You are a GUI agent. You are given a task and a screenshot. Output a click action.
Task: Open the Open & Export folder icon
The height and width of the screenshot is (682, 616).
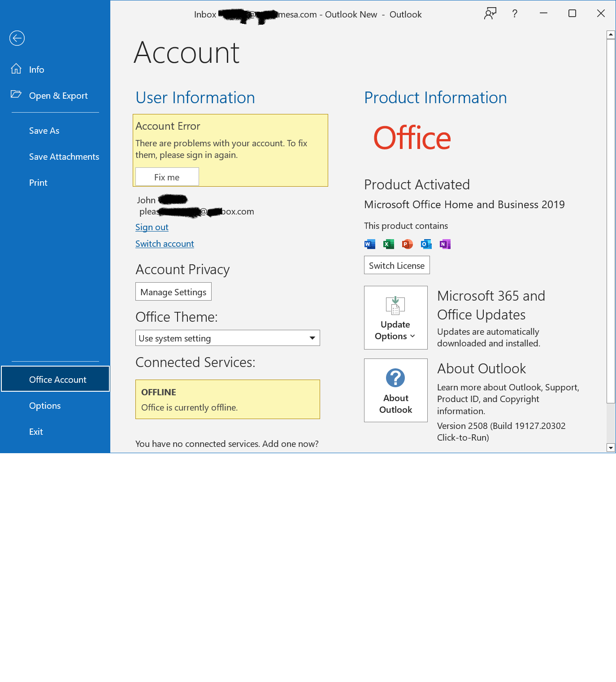click(x=16, y=95)
